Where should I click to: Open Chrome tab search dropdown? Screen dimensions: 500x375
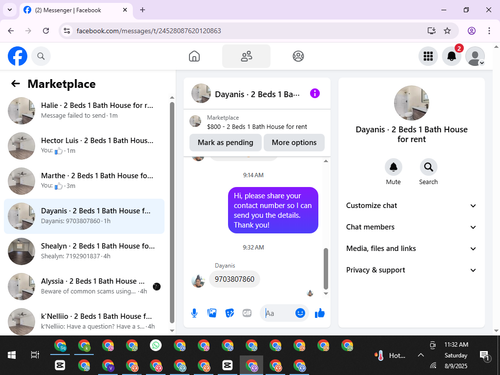pyautogui.click(x=10, y=10)
